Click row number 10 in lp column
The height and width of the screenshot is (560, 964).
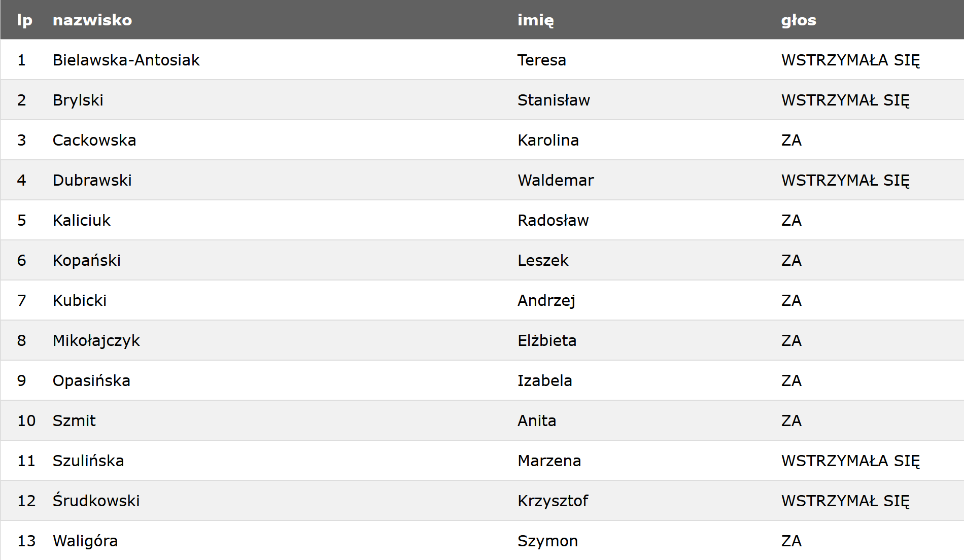coord(26,421)
